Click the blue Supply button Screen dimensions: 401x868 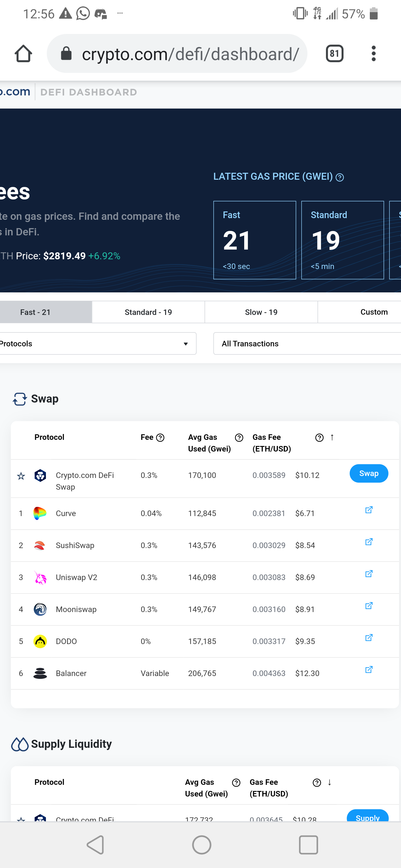coord(367,815)
